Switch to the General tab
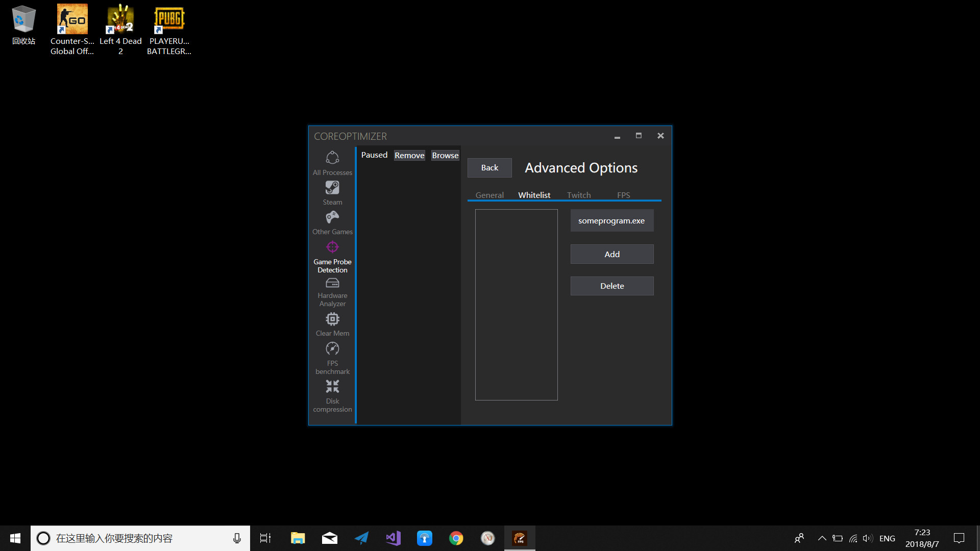 (x=489, y=195)
